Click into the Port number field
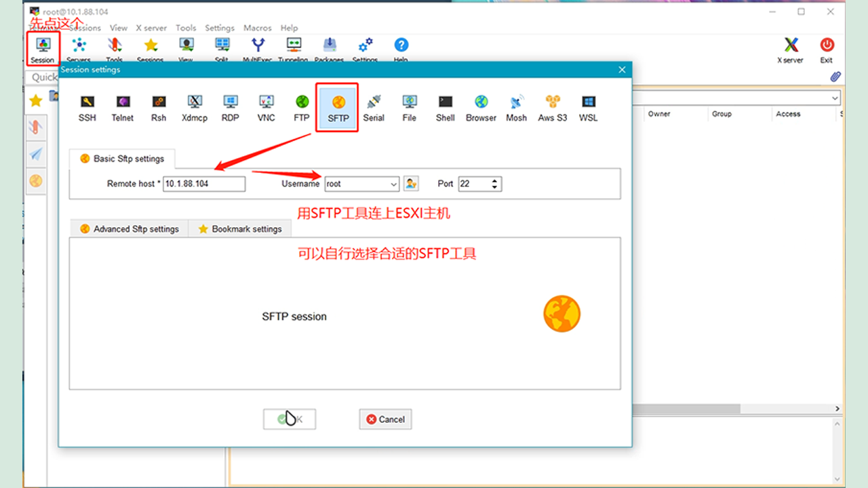Image resolution: width=868 pixels, height=488 pixels. [474, 184]
